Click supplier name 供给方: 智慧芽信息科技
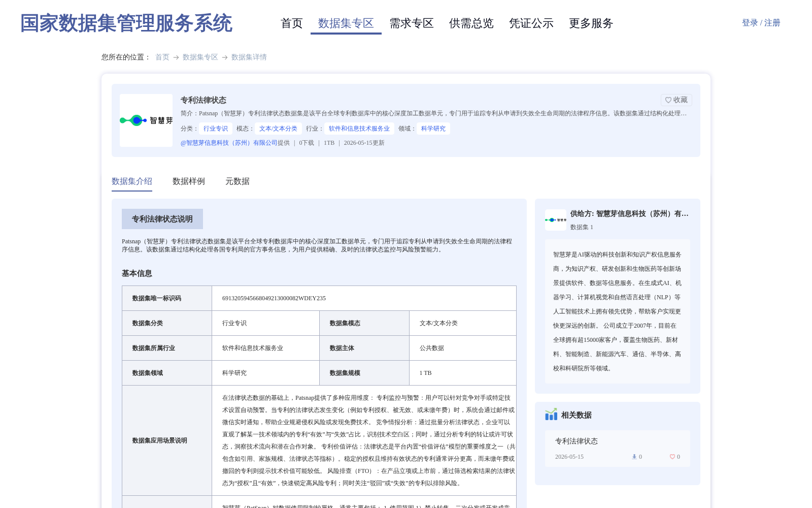 click(630, 214)
